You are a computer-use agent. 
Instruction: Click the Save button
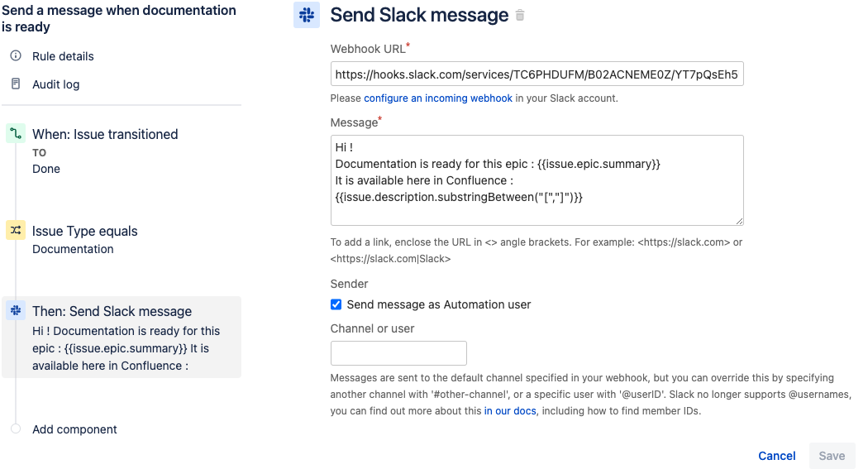[832, 456]
